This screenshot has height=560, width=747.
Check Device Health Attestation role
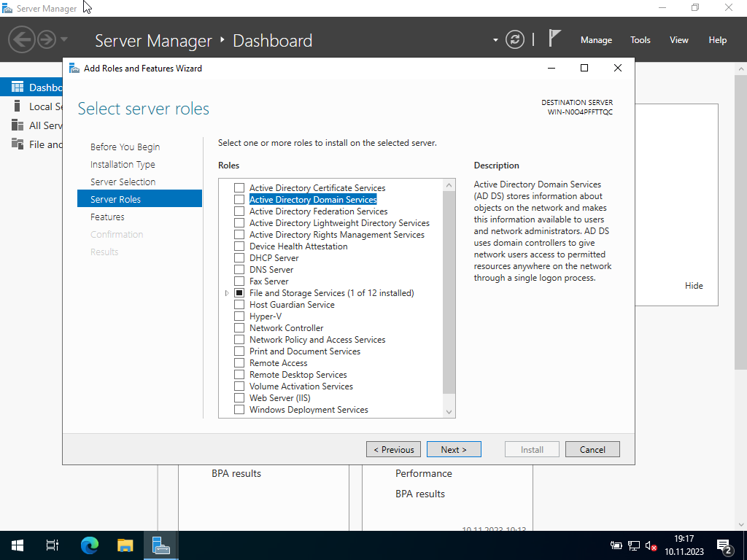[x=239, y=246]
